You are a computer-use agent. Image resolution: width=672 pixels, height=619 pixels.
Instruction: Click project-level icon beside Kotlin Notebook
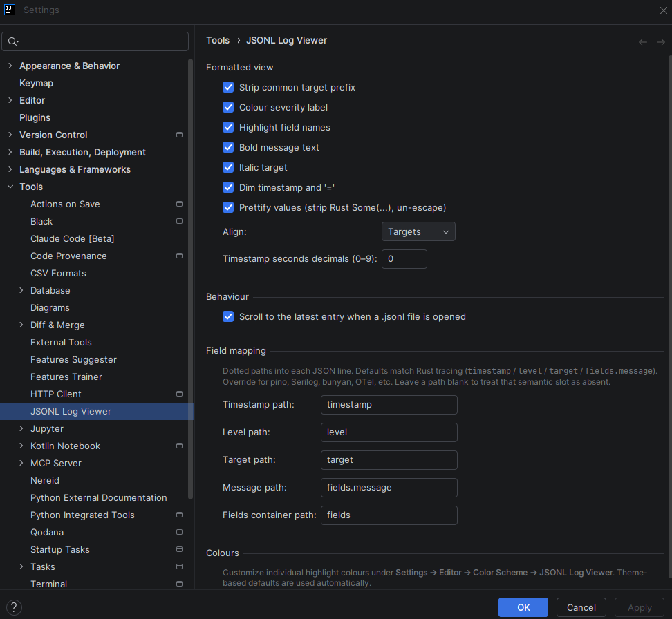(179, 446)
